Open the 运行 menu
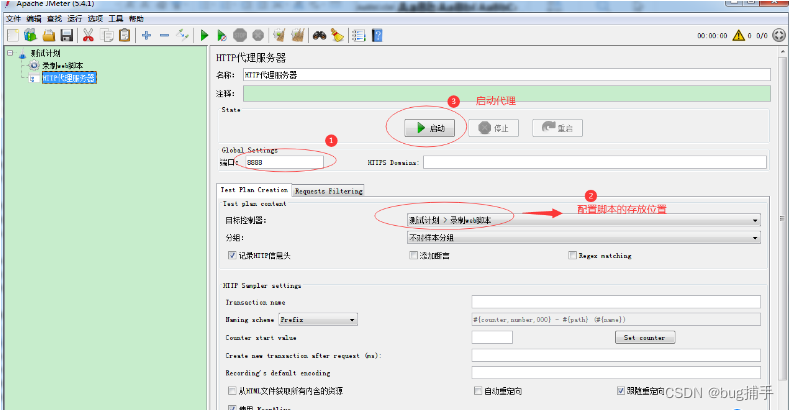The image size is (789, 410). coord(74,19)
